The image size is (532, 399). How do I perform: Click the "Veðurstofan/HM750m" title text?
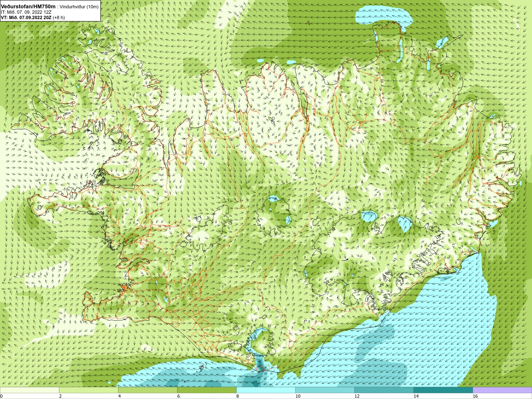(x=28, y=6)
